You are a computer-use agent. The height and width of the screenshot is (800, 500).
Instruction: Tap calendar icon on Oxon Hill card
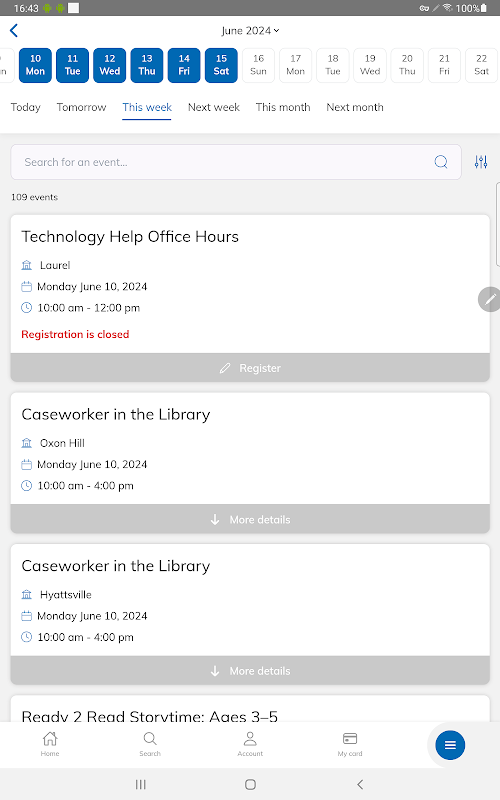point(27,464)
